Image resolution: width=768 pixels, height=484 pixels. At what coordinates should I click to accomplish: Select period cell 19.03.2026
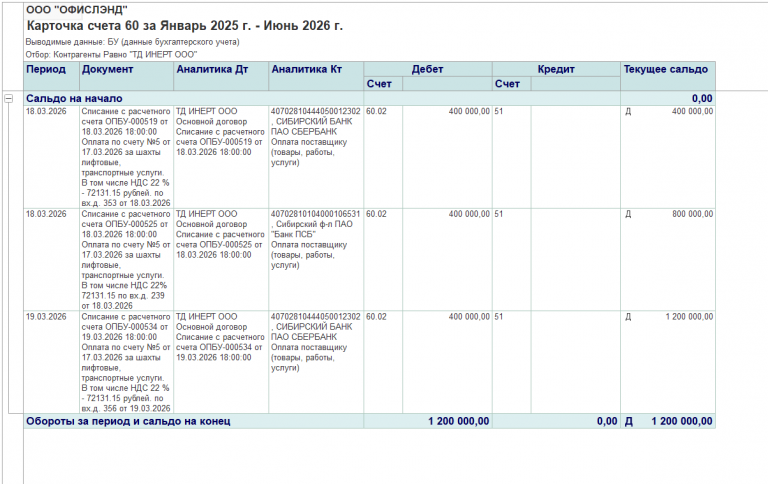[x=51, y=362]
